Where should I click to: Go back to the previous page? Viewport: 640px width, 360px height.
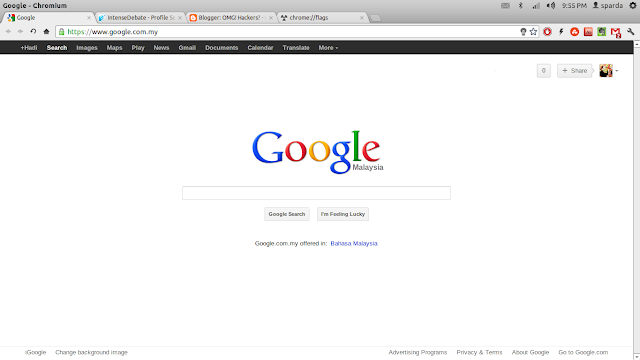click(8, 31)
